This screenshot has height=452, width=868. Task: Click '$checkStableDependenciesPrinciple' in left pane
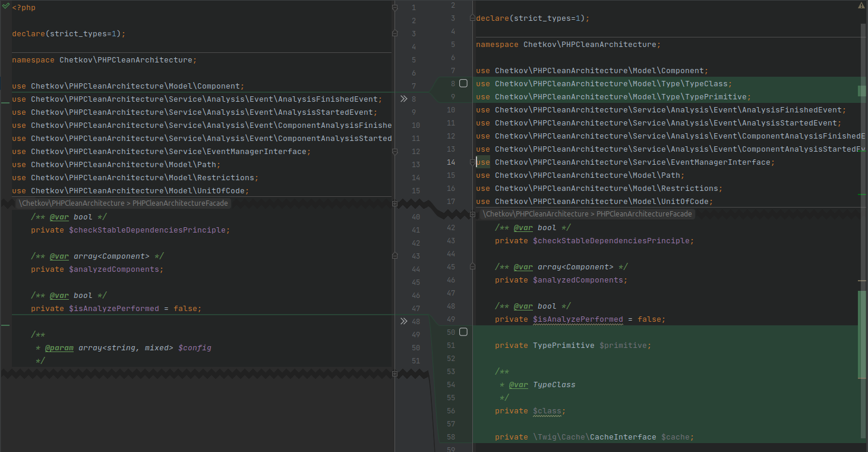coord(147,230)
